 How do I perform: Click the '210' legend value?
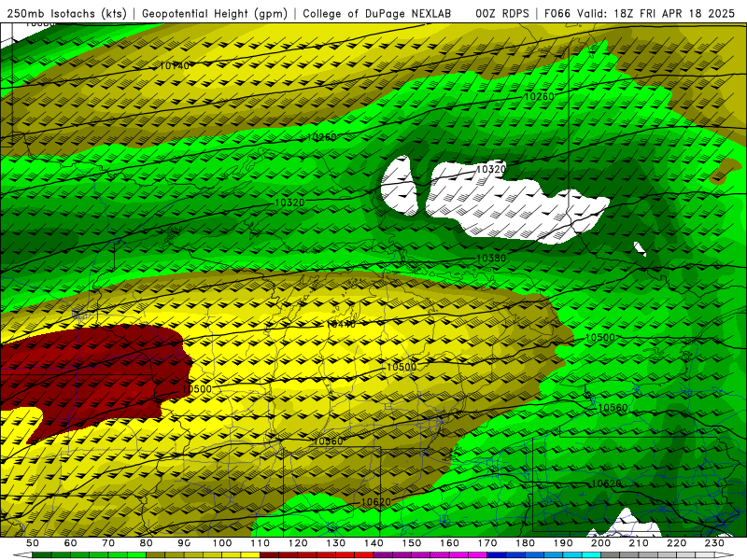tap(639, 543)
